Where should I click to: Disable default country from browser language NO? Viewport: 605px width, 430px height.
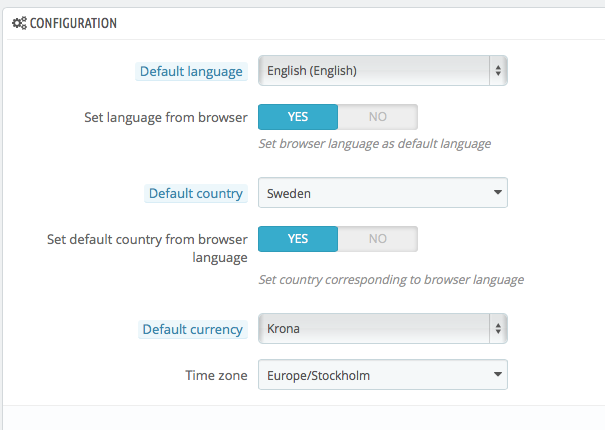[378, 239]
